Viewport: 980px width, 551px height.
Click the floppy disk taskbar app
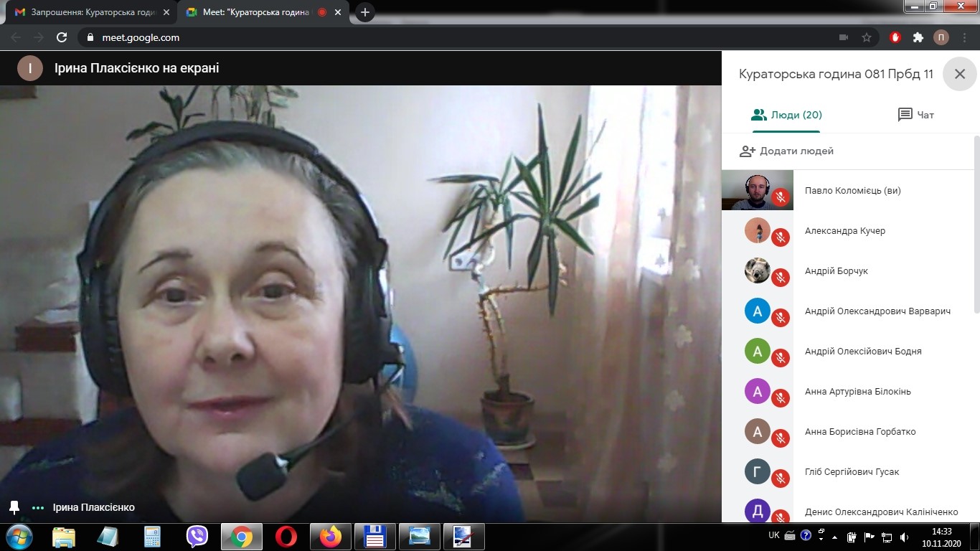click(x=375, y=537)
